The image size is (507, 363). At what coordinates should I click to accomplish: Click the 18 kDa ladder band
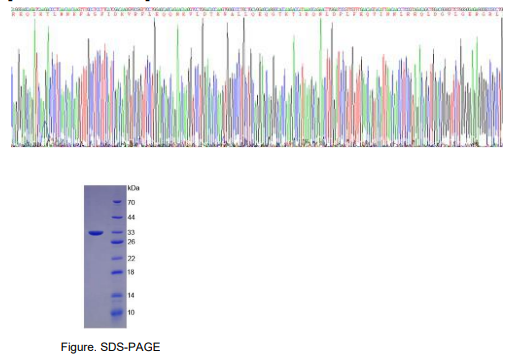(117, 272)
